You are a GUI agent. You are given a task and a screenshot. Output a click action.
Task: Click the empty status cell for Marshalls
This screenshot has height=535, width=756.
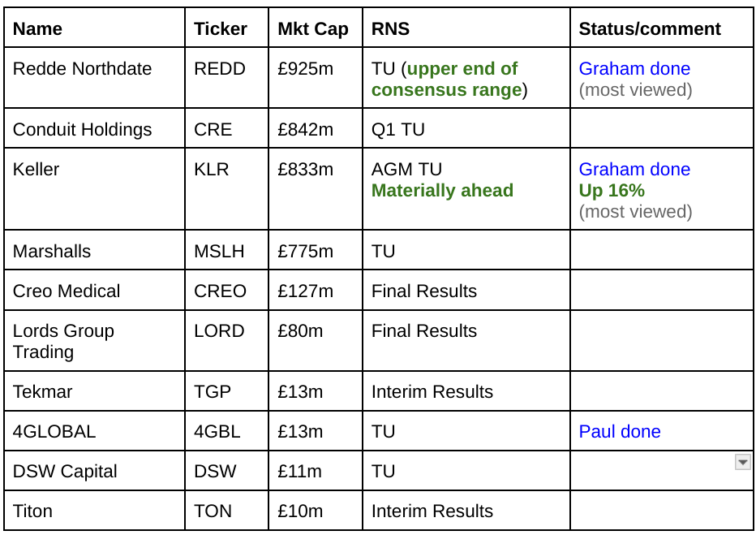click(x=662, y=250)
